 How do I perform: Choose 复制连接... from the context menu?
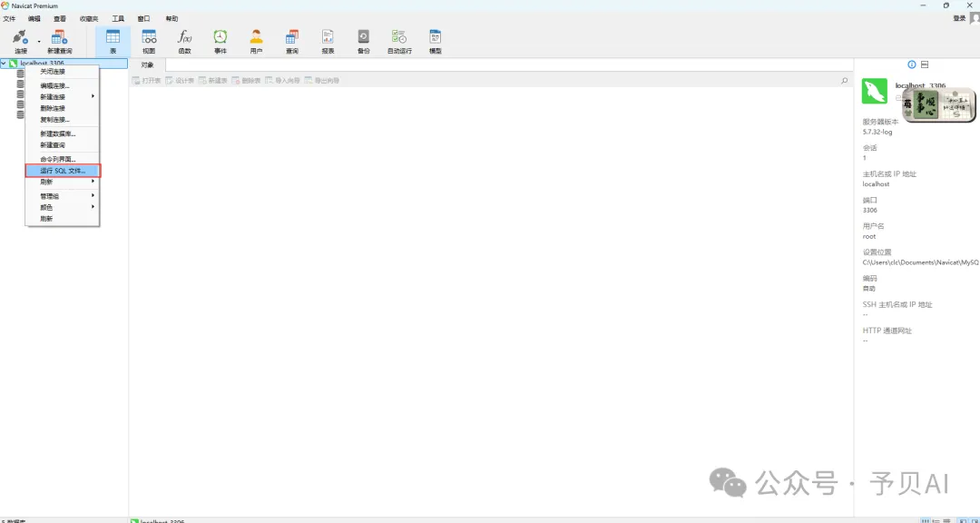(x=62, y=120)
